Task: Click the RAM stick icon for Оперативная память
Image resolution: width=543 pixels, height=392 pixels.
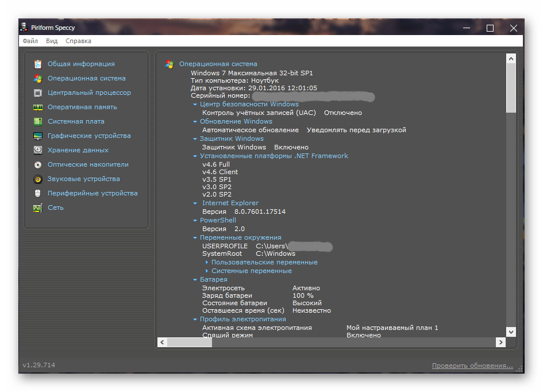Action: [x=38, y=107]
